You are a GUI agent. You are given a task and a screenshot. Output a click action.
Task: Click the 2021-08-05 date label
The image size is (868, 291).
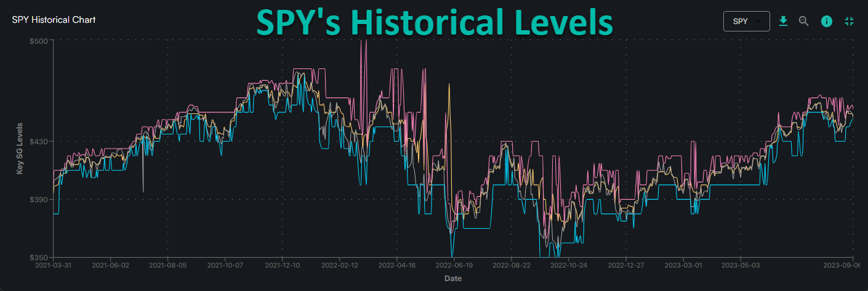[167, 266]
